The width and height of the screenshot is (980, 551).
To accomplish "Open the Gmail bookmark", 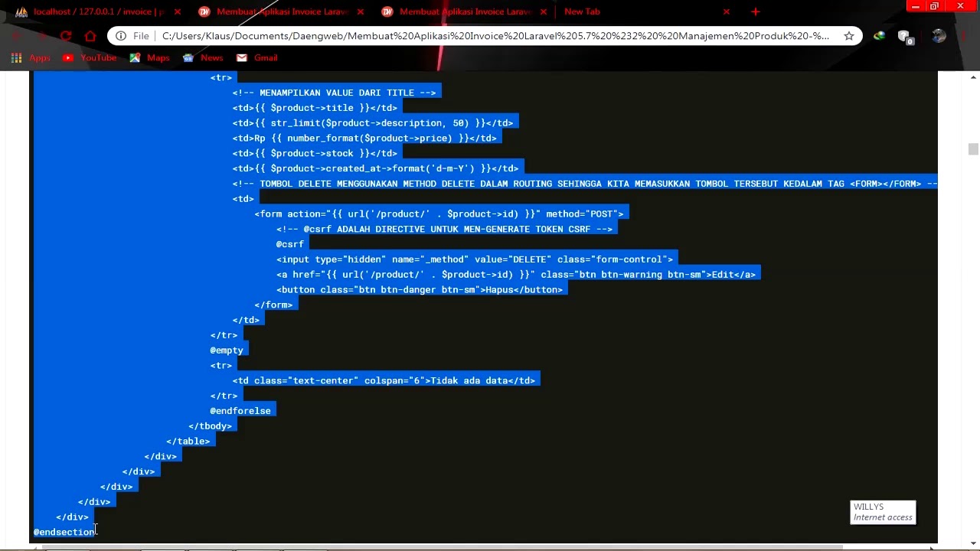I will [257, 57].
